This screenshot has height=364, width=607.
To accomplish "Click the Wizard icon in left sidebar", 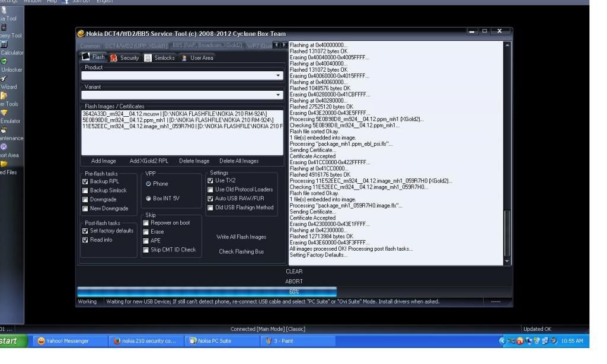I will [5, 78].
